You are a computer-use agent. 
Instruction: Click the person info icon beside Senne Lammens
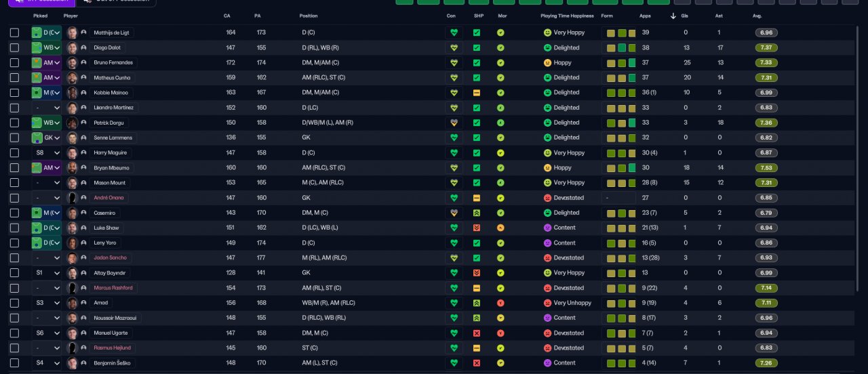(x=83, y=138)
